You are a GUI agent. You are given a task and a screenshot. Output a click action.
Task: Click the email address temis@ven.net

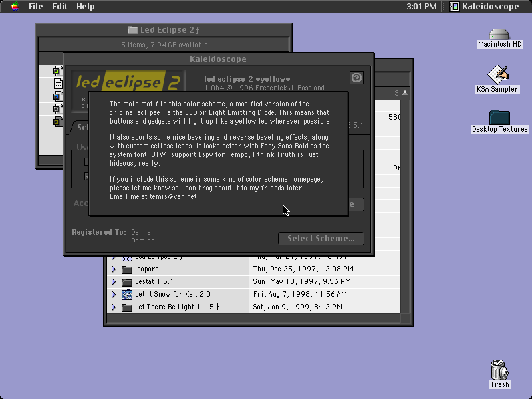click(174, 196)
